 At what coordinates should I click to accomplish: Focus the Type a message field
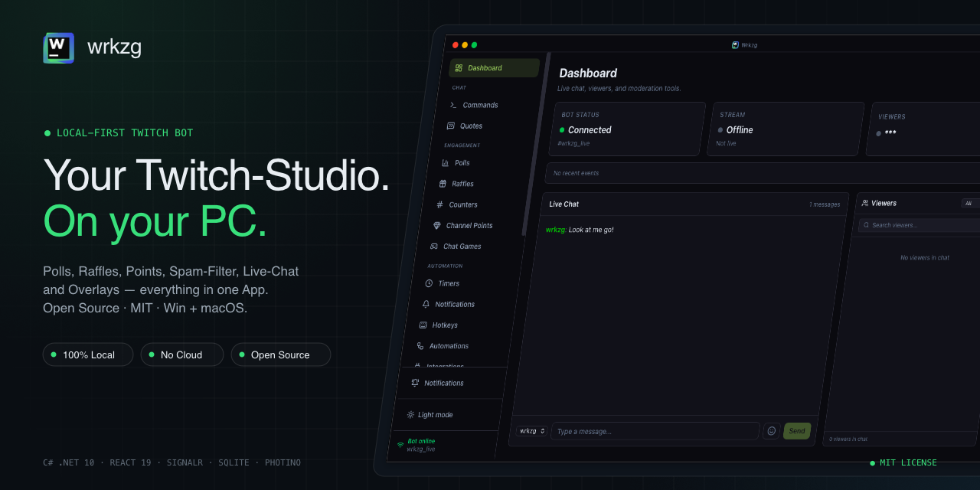coord(655,431)
